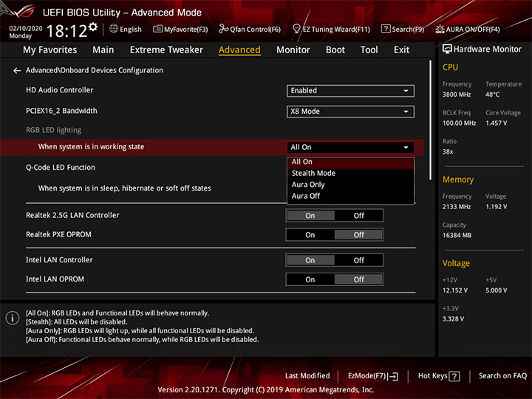Turn On Realtek PXE OPROM
The height and width of the screenshot is (399, 532).
(x=310, y=235)
